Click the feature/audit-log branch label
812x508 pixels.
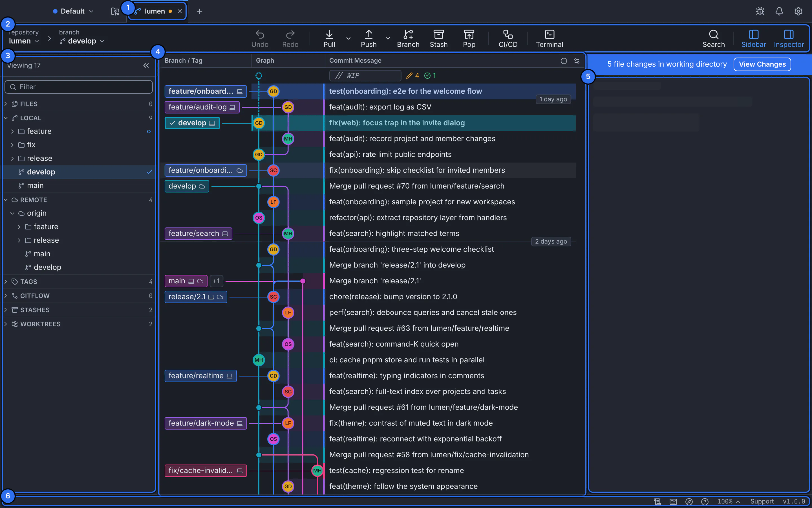[202, 107]
